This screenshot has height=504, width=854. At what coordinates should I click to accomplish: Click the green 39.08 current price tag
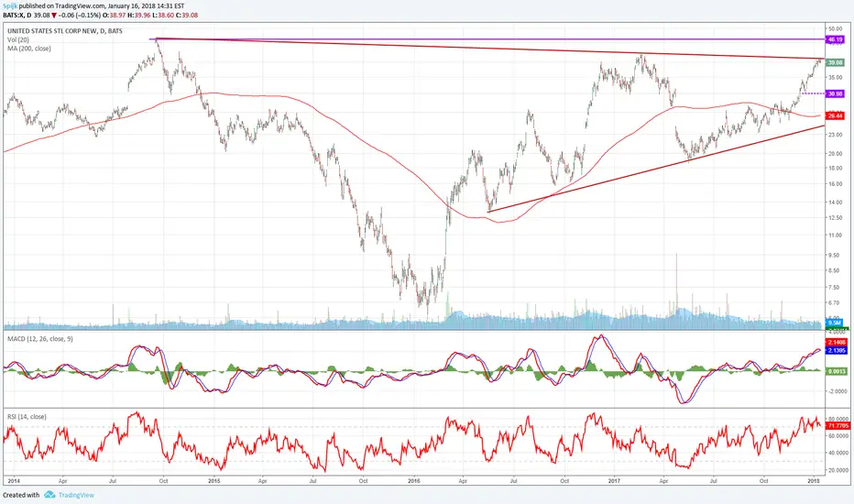(835, 62)
